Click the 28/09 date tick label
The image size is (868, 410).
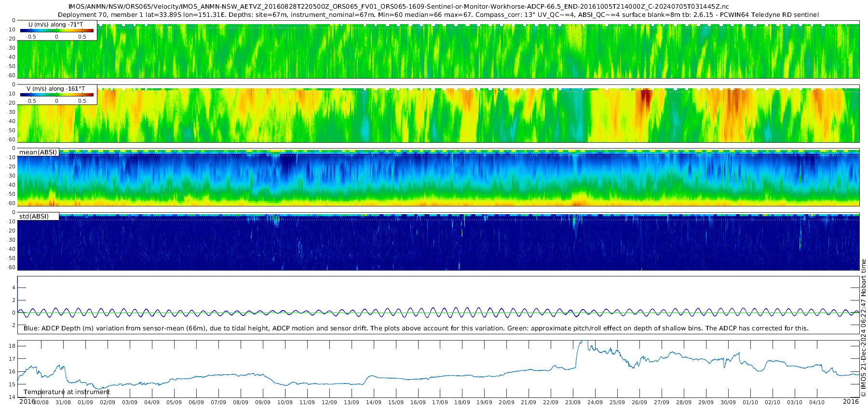click(x=684, y=402)
